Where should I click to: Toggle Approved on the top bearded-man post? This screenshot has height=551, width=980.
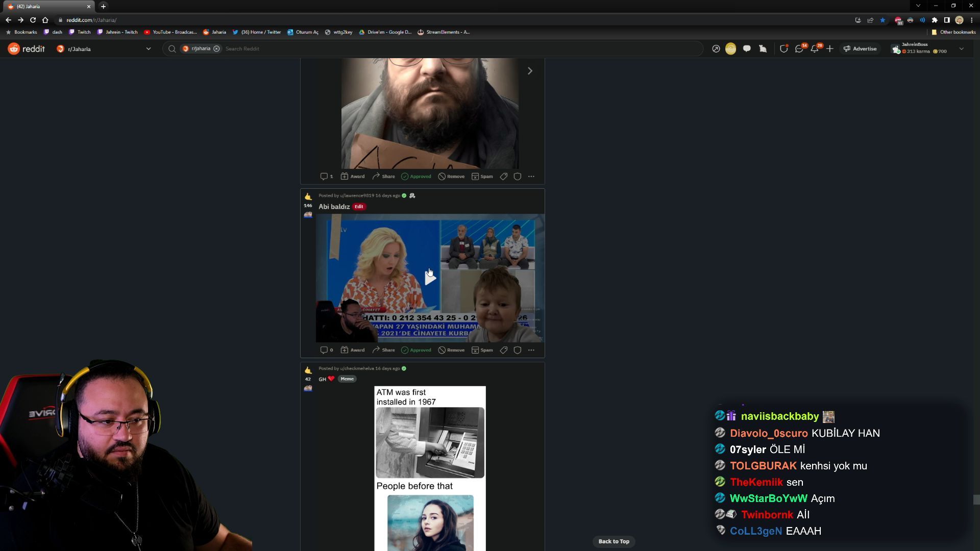tap(416, 177)
